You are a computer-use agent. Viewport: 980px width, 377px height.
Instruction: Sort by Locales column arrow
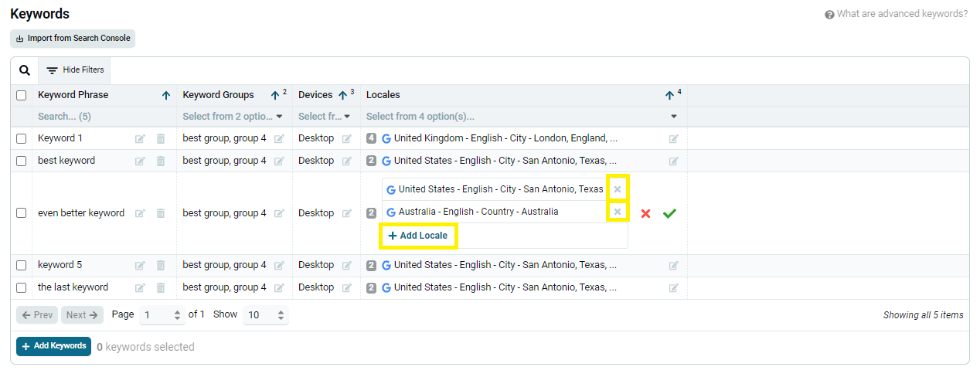pyautogui.click(x=670, y=96)
